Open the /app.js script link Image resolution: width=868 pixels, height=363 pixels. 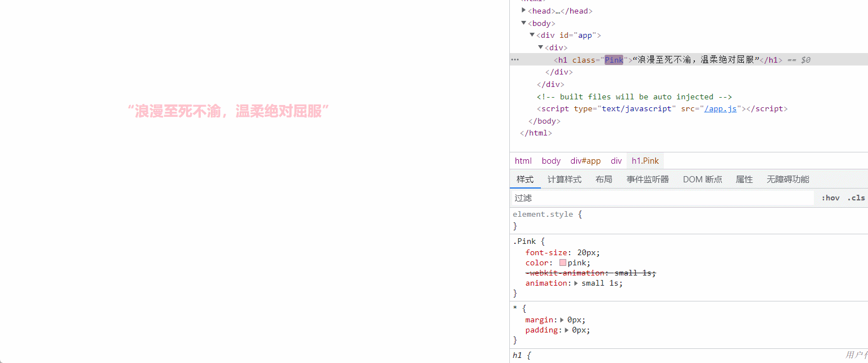click(720, 109)
